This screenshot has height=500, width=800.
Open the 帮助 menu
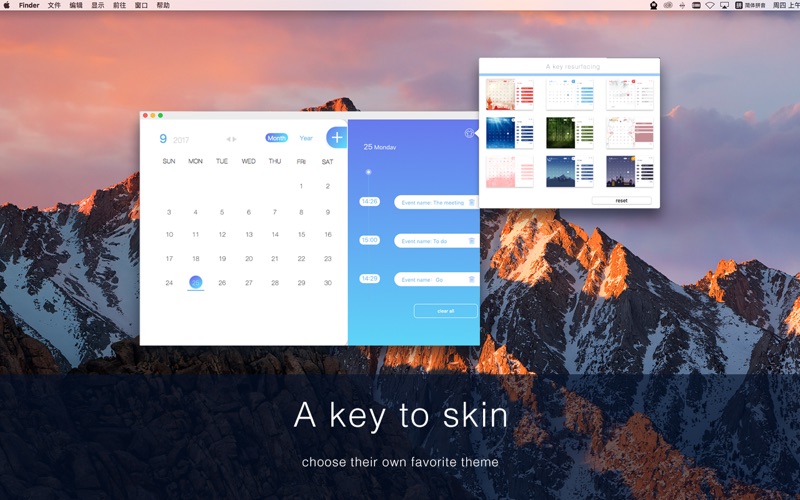tap(163, 5)
